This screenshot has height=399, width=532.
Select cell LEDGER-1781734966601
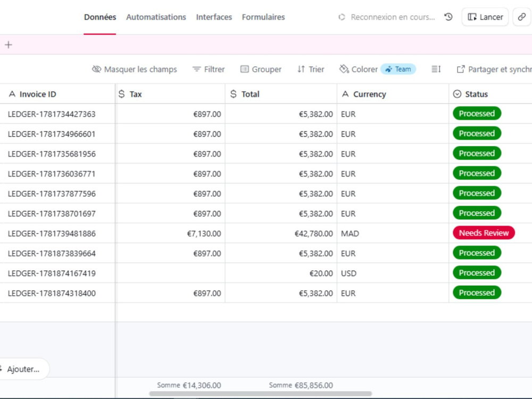pyautogui.click(x=57, y=134)
